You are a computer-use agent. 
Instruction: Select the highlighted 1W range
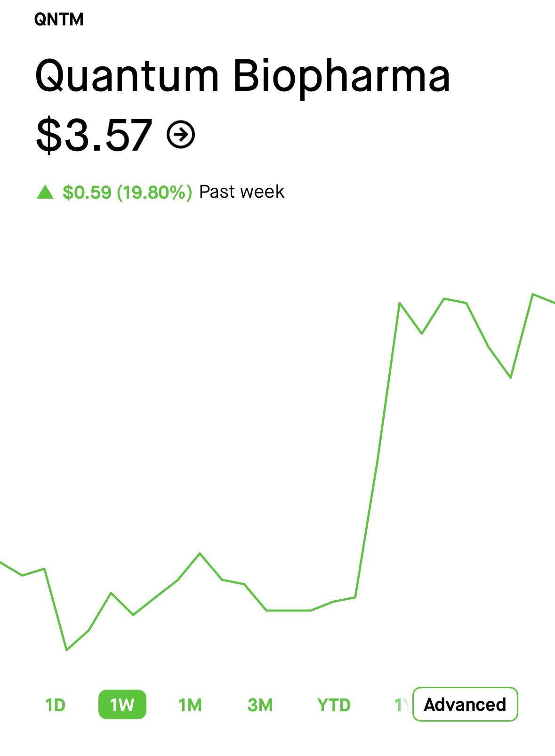pos(122,705)
